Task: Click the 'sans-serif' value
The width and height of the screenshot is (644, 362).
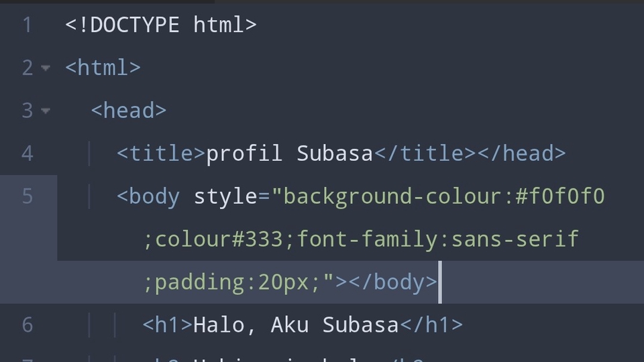Action: (515, 239)
